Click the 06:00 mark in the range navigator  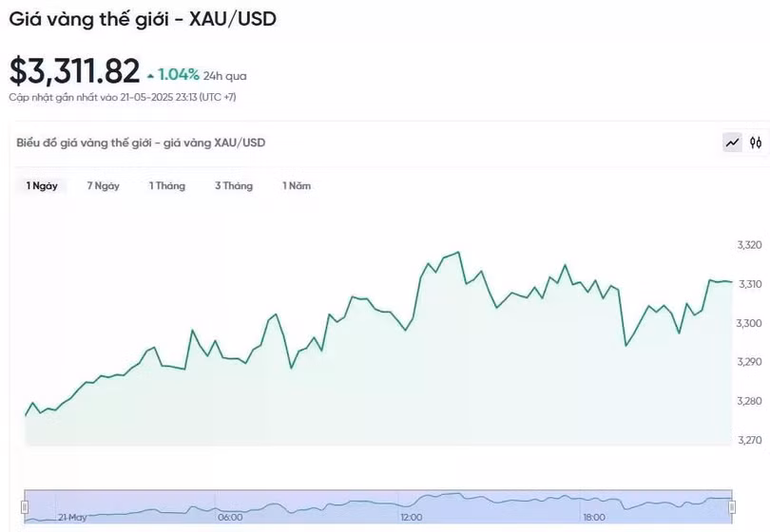[x=230, y=518]
